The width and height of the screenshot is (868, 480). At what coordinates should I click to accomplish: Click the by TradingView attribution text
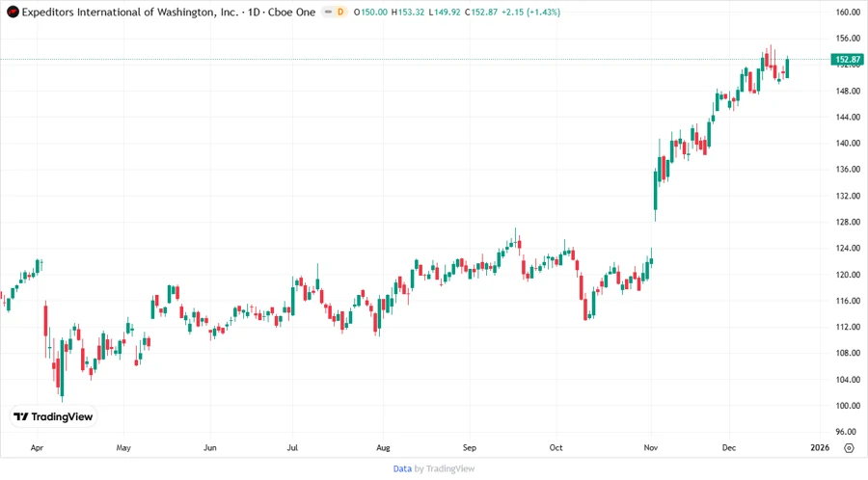pyautogui.click(x=445, y=468)
